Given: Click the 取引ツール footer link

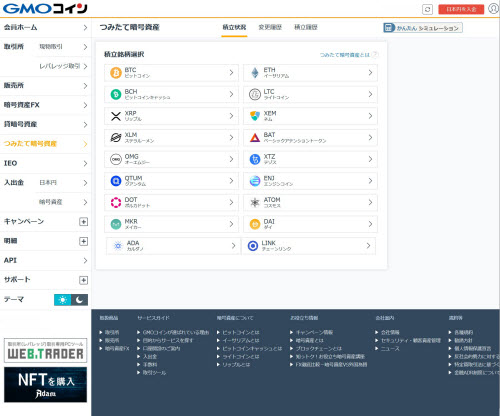Looking at the screenshot, I should [154, 372].
